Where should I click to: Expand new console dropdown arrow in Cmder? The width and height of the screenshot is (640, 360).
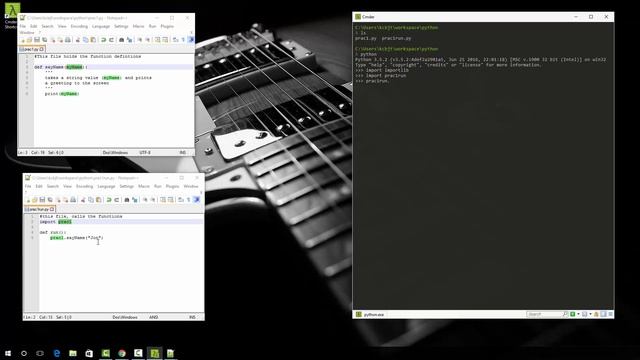pos(578,314)
